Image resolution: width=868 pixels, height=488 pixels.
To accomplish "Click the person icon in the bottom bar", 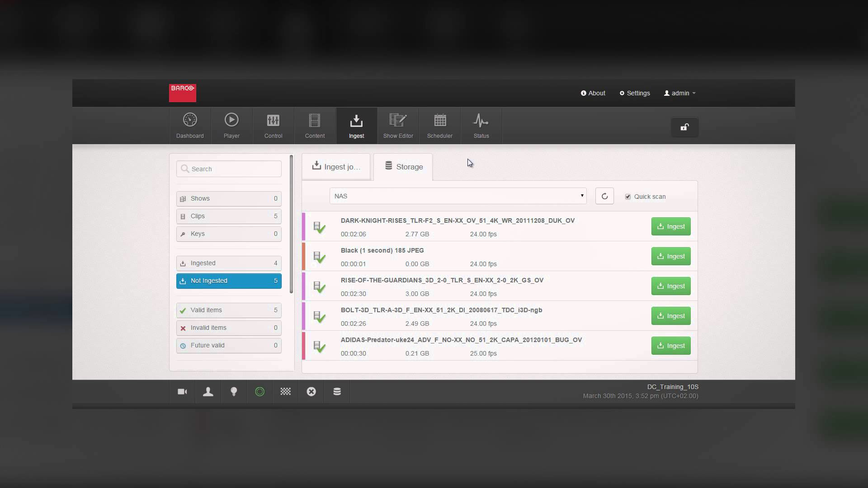I will [x=208, y=392].
